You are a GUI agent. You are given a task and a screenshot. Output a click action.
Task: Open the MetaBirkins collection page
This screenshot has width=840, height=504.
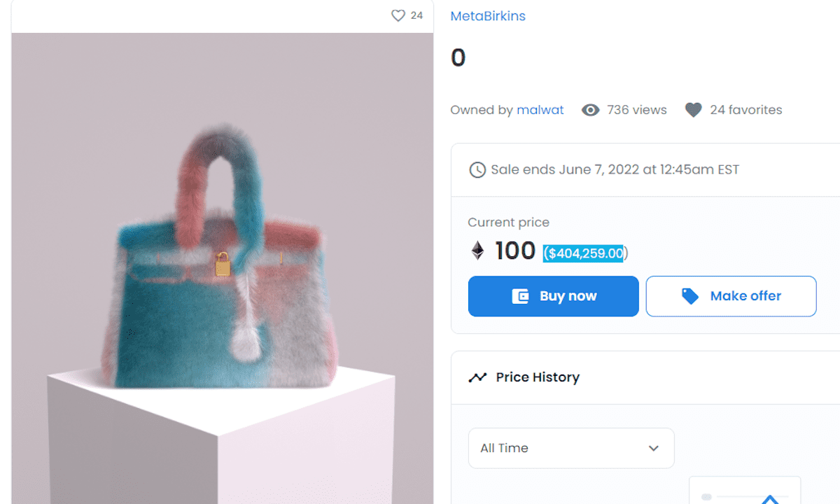pyautogui.click(x=488, y=15)
